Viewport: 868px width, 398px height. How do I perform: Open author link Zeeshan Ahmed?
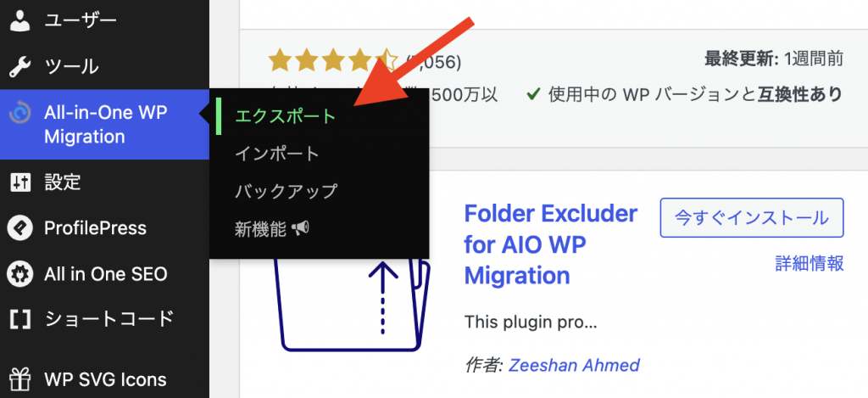[574, 365]
